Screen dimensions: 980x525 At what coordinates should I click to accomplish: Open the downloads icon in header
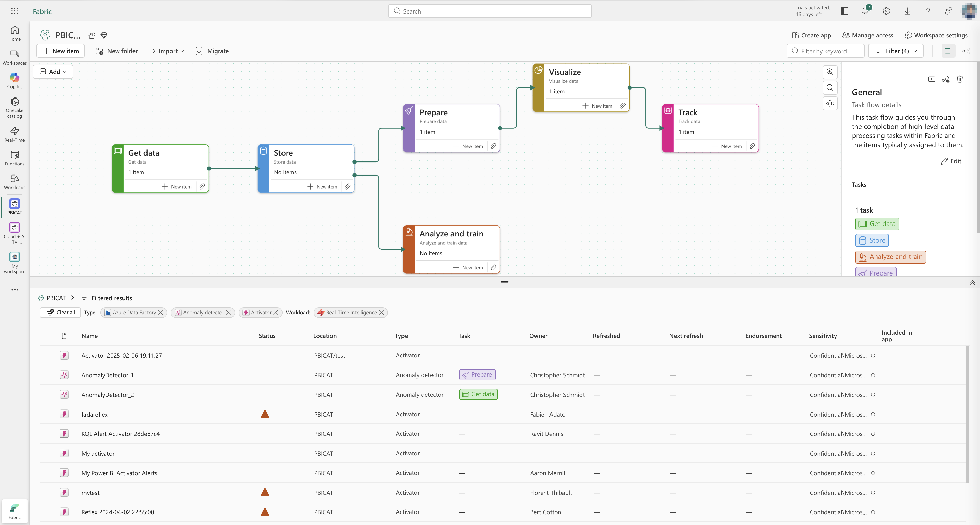[907, 11]
